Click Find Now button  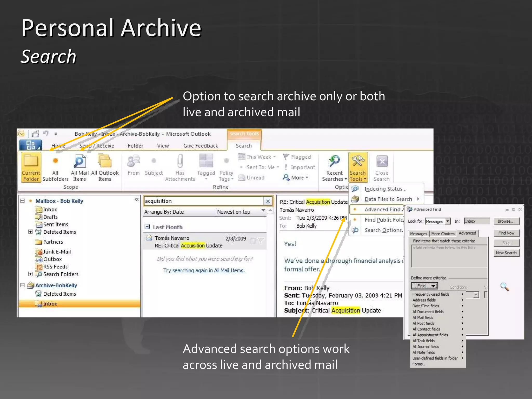click(x=506, y=233)
